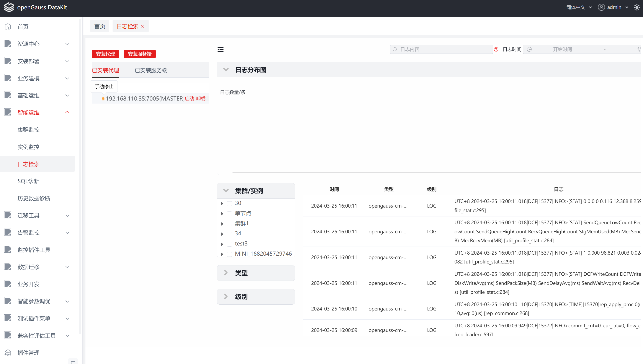Click the 安装代理 button
The image size is (643, 364).
(x=105, y=54)
